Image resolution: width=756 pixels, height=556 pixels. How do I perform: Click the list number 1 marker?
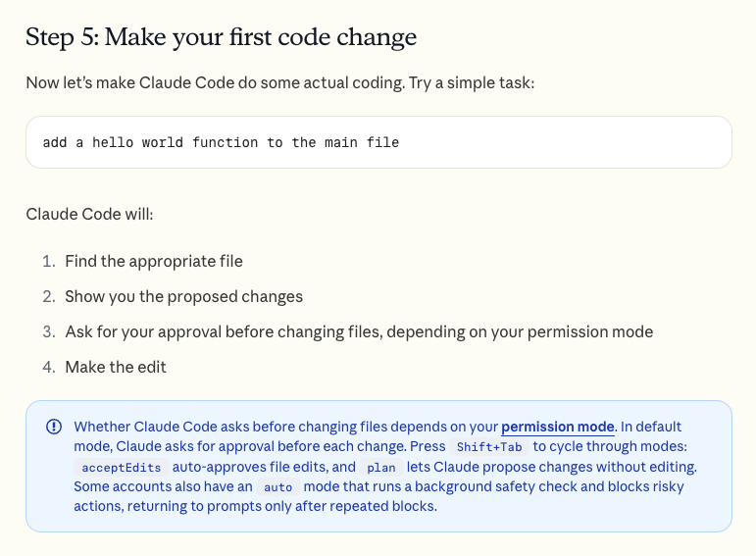coord(49,262)
